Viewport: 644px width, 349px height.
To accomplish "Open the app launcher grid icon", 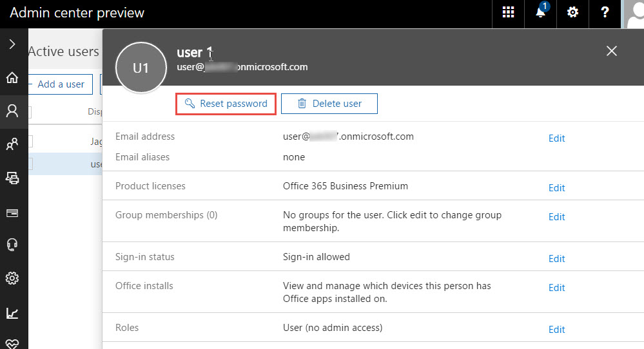I will 508,12.
